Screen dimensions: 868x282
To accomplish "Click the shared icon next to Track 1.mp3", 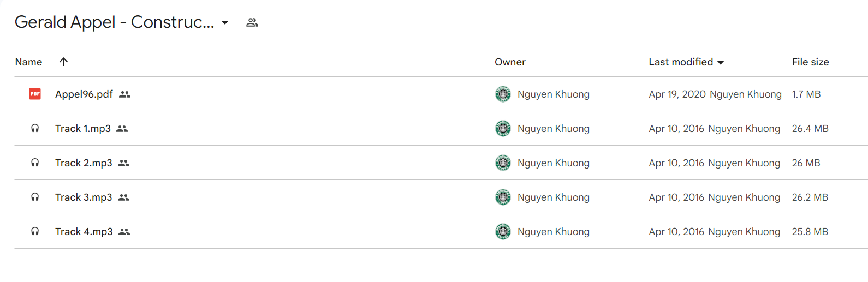I will tap(122, 129).
